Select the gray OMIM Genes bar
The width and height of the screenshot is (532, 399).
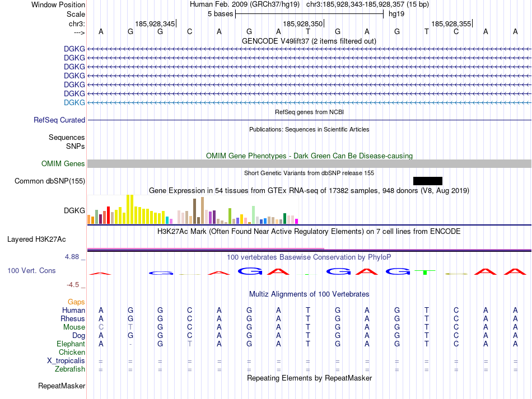(x=309, y=164)
